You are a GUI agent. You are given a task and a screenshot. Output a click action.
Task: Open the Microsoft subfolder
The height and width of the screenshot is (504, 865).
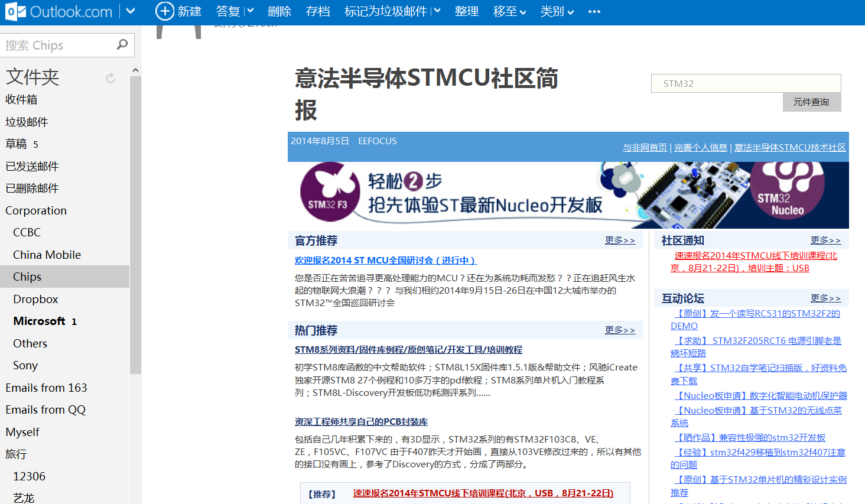click(39, 321)
